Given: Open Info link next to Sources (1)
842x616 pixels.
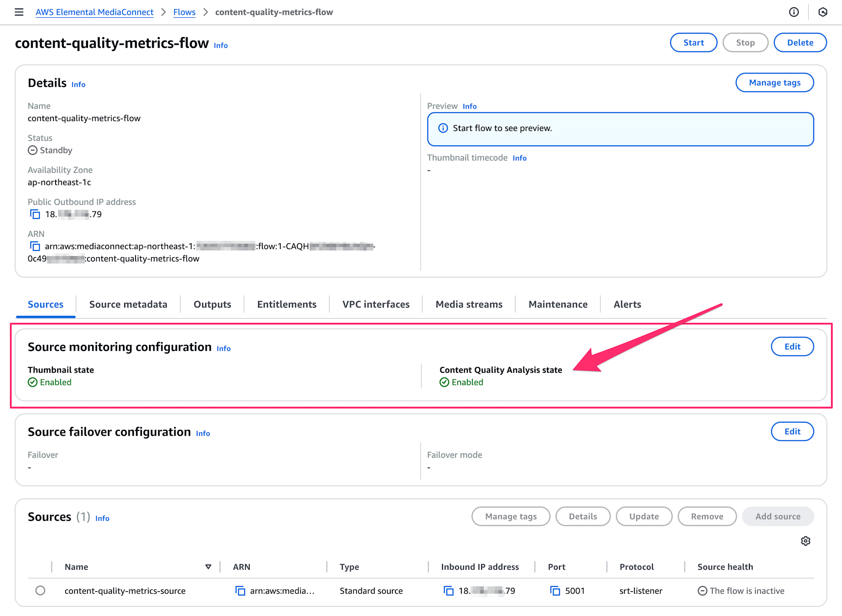Looking at the screenshot, I should [102, 519].
